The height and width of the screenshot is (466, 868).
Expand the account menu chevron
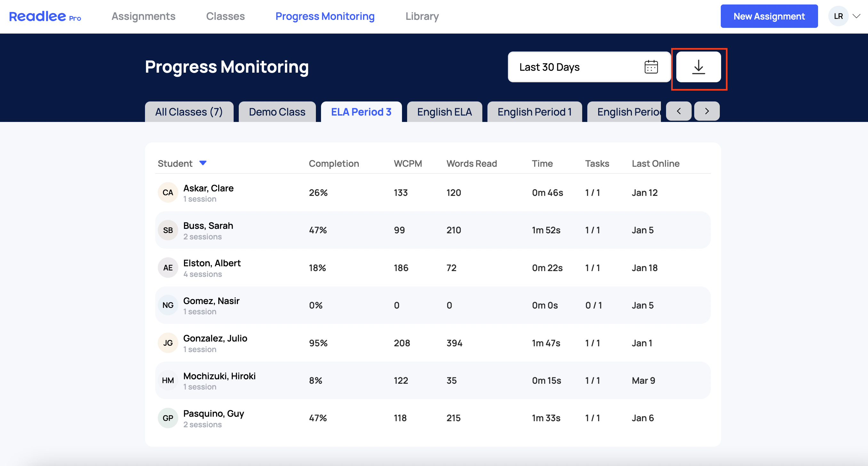coord(856,16)
